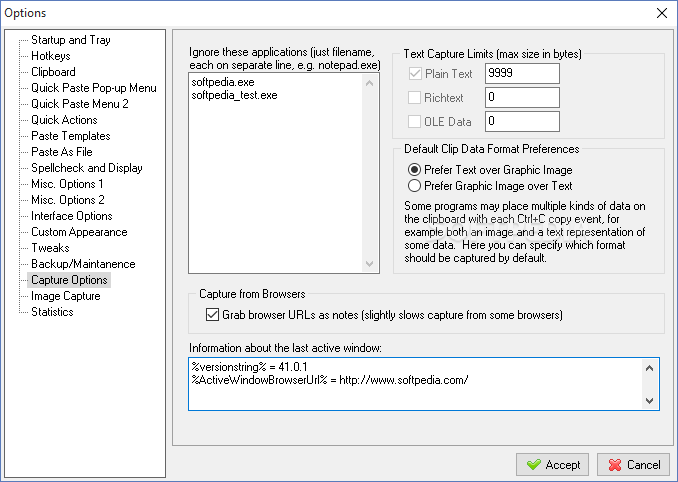This screenshot has width=678, height=482.
Task: Click softpedia.exe line in ignore list
Action: coord(223,82)
